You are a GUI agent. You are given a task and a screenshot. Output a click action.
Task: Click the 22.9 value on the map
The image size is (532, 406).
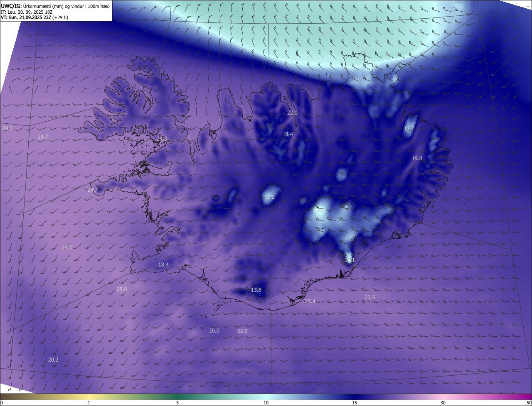tap(242, 331)
